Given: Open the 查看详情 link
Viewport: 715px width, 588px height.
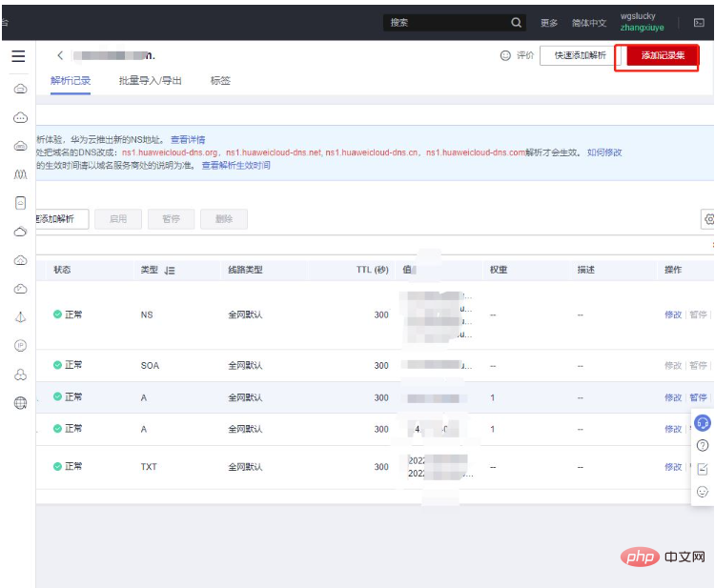Looking at the screenshot, I should [188, 139].
